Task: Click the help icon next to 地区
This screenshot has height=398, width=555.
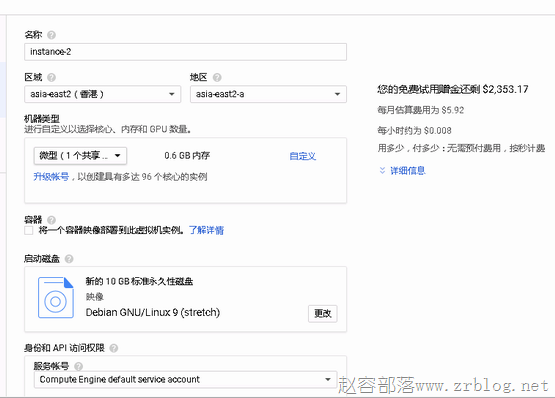Action: point(217,77)
